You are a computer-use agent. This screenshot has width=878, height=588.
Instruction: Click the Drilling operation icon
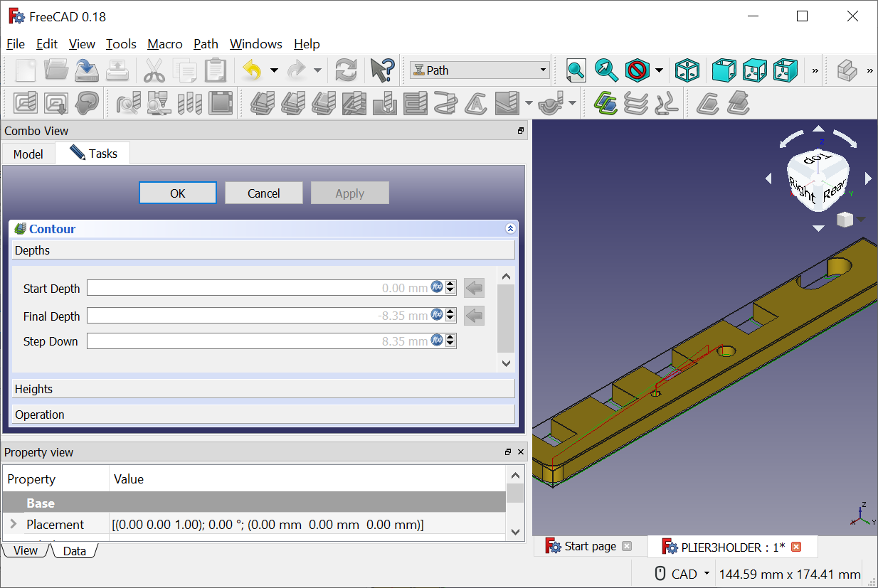(x=384, y=104)
